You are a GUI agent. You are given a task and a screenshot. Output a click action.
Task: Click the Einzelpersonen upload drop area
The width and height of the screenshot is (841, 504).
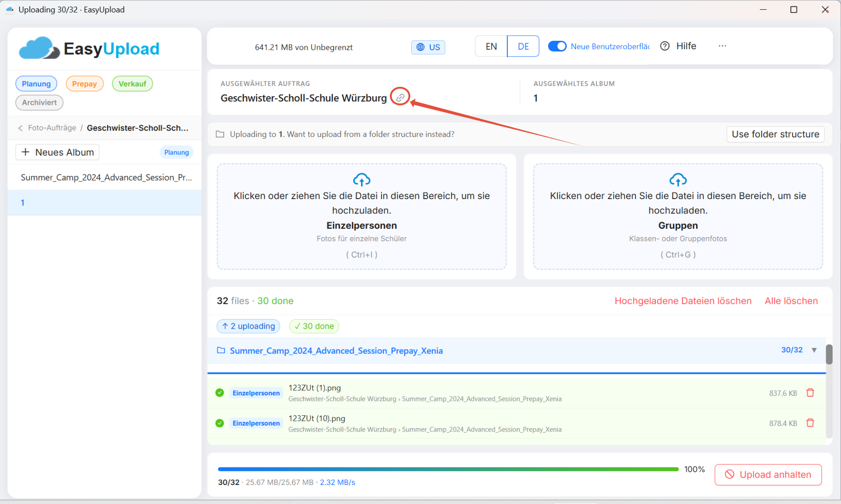pos(362,216)
